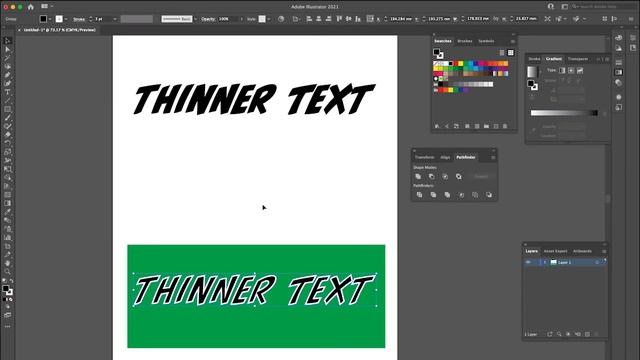Viewport: 640px width, 360px height.
Task: Select Layer 1 row in Layers
Action: coord(565,262)
